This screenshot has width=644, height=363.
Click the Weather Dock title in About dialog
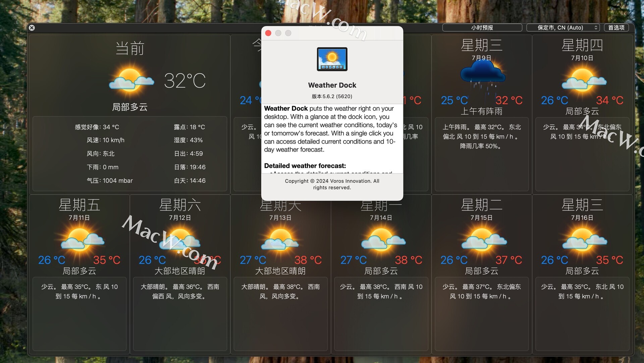(x=332, y=85)
